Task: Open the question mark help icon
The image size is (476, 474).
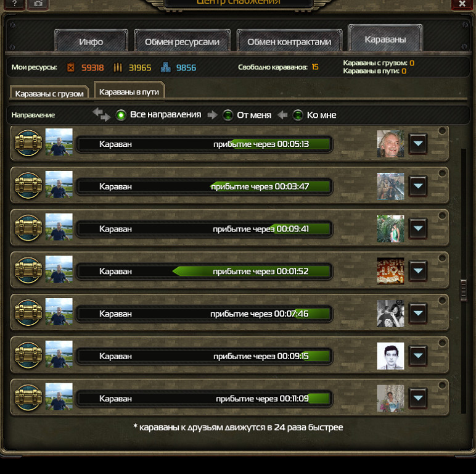Action: (14, 4)
